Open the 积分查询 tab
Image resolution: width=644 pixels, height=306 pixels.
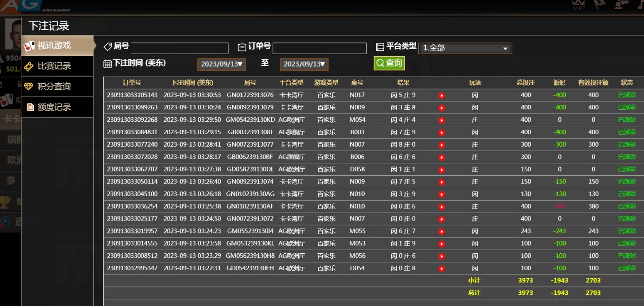[x=54, y=87]
